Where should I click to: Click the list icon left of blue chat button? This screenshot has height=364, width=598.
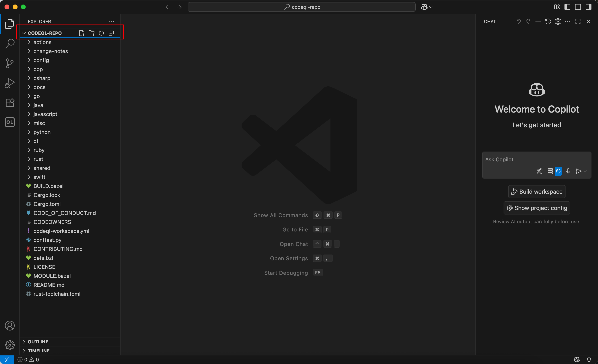pyautogui.click(x=550, y=171)
